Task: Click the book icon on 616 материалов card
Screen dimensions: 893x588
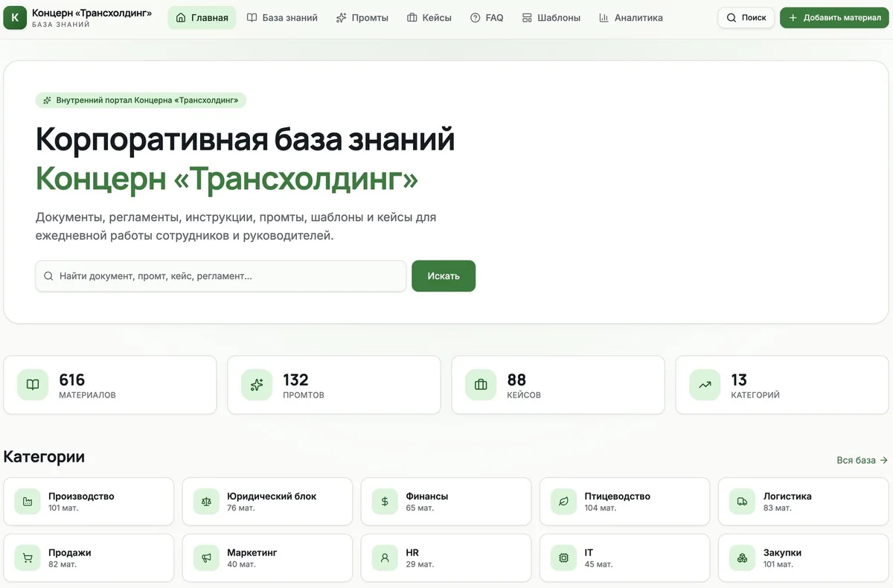Action: click(x=33, y=385)
